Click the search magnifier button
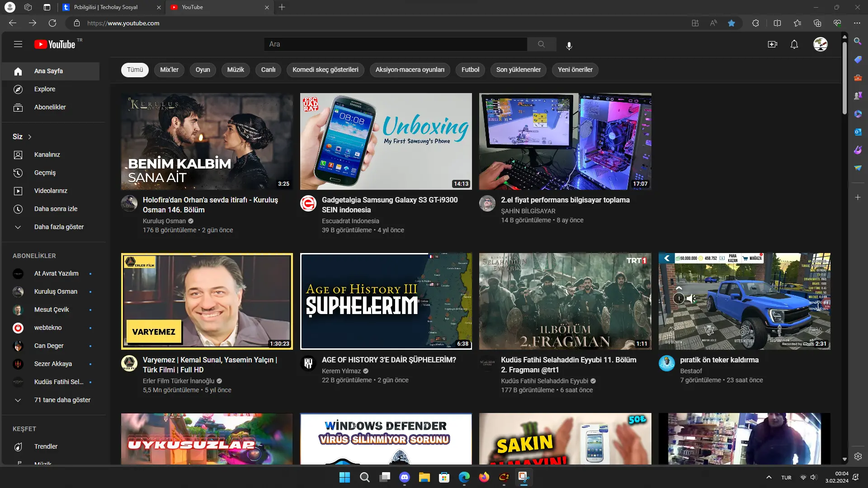The width and height of the screenshot is (868, 488). (x=542, y=44)
